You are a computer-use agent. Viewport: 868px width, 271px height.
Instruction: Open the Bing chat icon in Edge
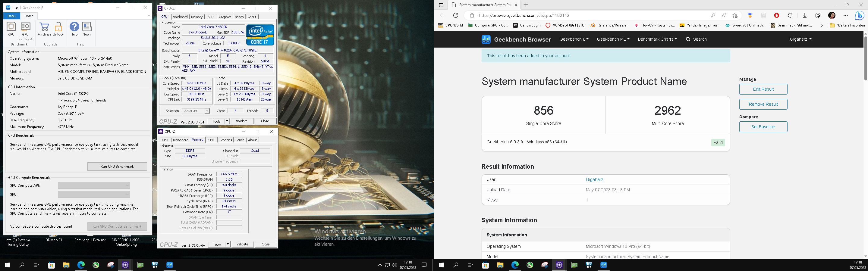pos(860,15)
